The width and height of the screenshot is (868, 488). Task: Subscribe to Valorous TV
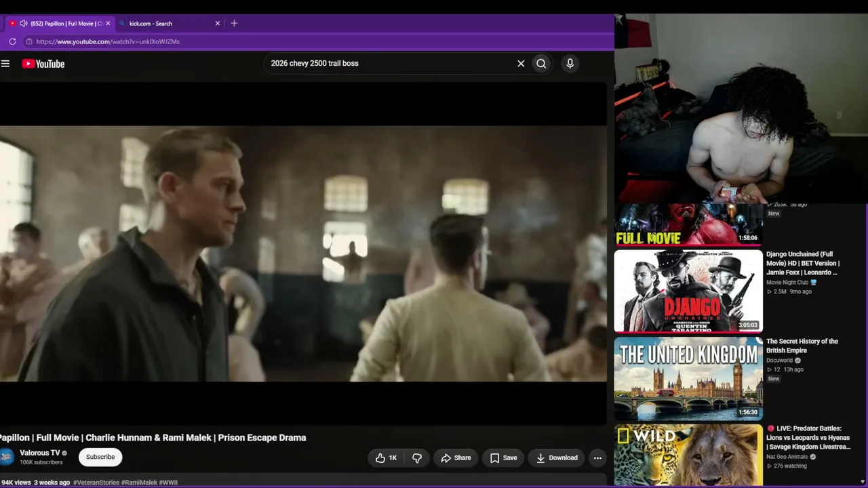pyautogui.click(x=100, y=457)
